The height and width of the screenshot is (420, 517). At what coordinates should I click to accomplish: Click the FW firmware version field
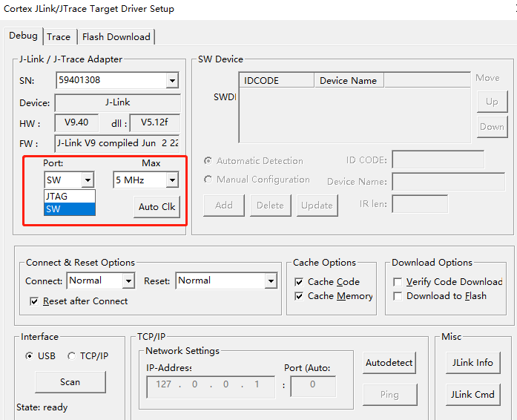click(117, 143)
